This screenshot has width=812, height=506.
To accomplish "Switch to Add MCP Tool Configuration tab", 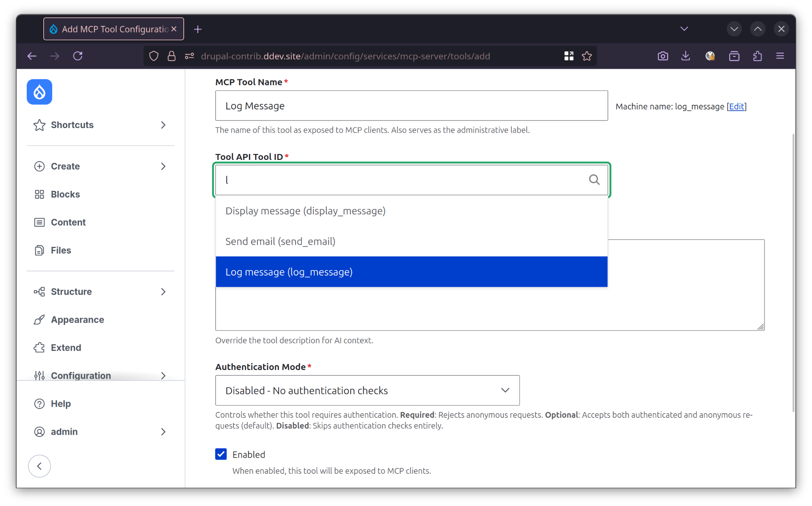I will [x=114, y=29].
